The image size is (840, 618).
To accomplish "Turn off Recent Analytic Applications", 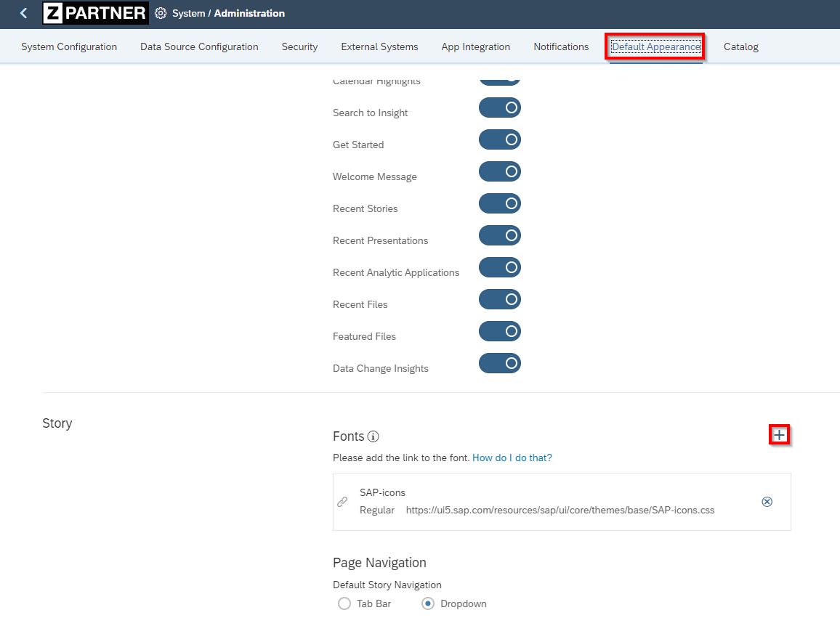I will [499, 267].
